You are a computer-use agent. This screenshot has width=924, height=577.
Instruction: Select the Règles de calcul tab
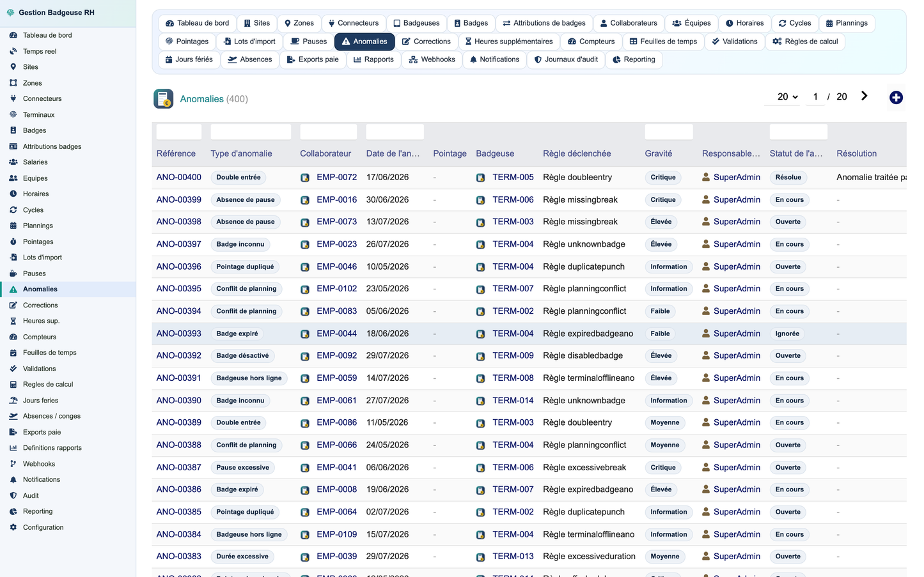(x=805, y=42)
